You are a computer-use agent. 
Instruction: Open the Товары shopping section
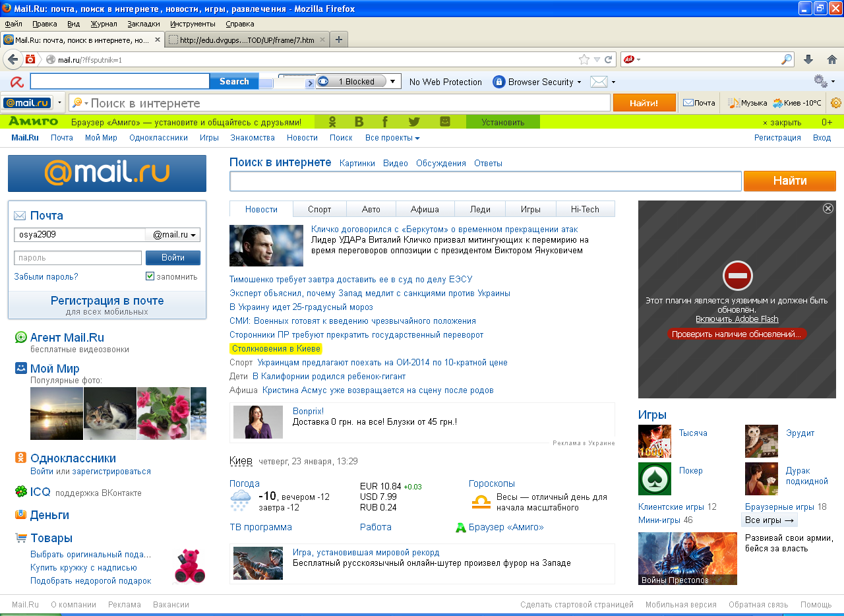(51, 538)
